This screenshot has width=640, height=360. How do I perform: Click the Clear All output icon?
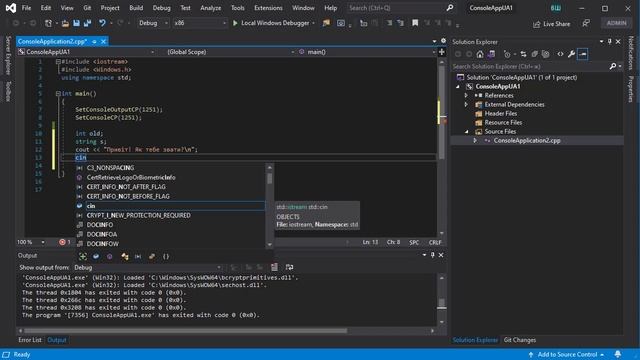coord(274,267)
